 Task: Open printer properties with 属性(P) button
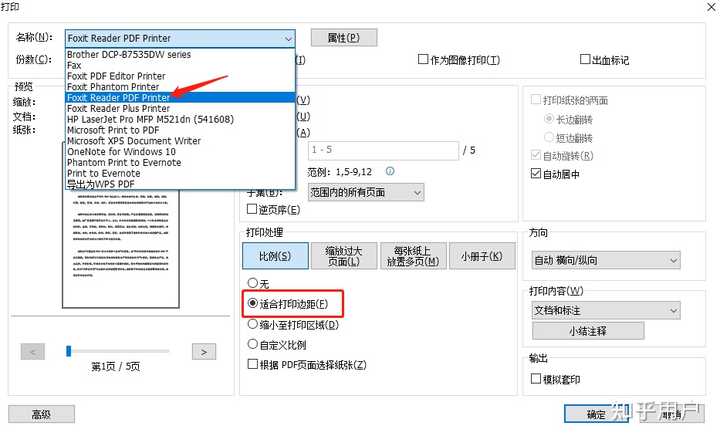point(344,38)
